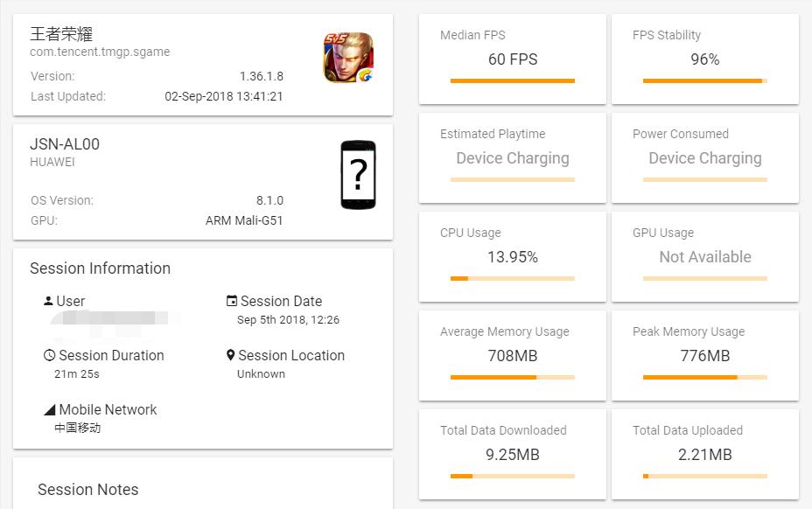Open the GPU Usage Not Available card

[x=704, y=256]
